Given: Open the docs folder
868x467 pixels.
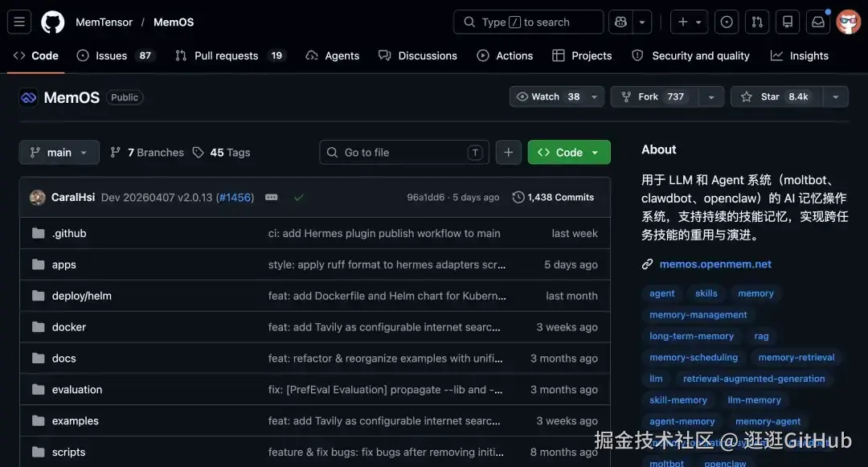Looking at the screenshot, I should [x=64, y=358].
